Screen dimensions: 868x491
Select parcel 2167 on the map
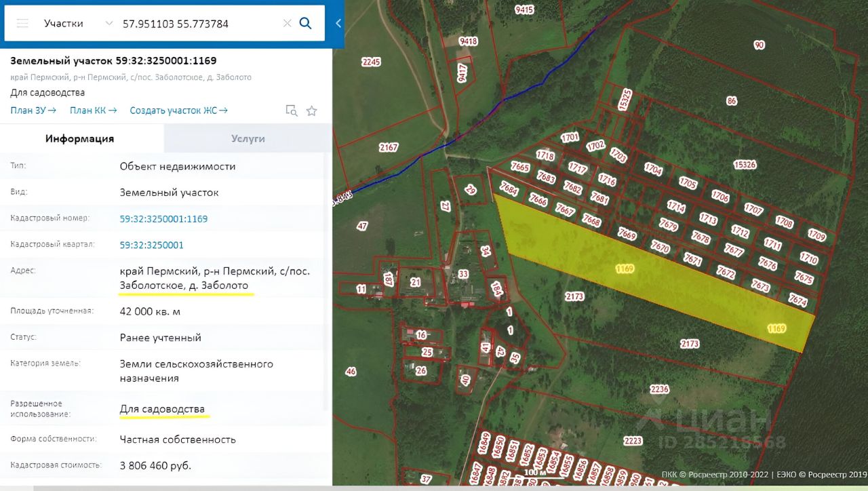coord(389,147)
